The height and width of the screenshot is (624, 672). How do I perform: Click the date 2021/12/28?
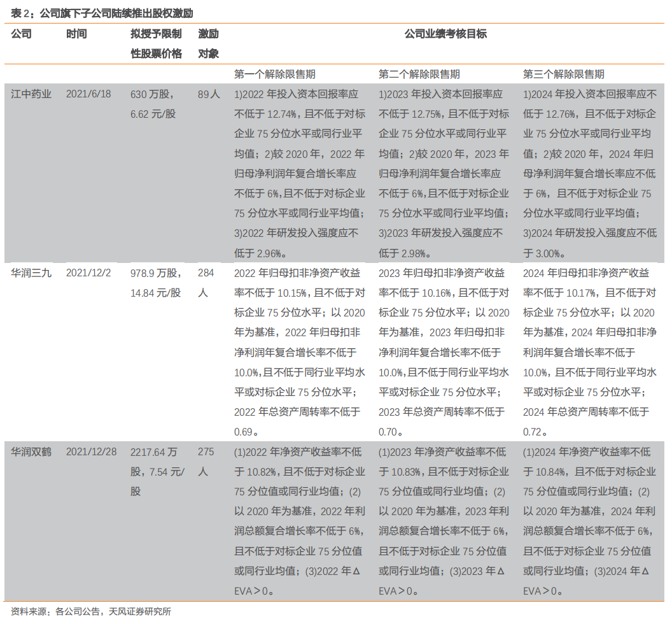pos(91,451)
